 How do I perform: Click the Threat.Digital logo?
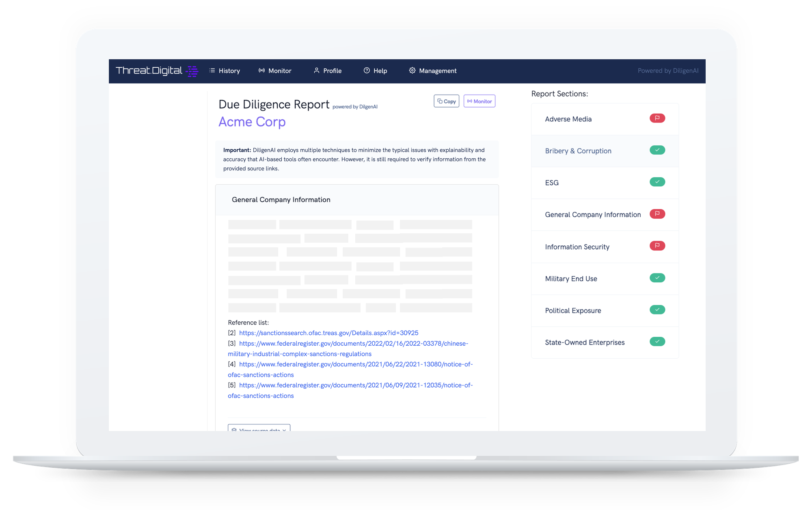tap(156, 71)
